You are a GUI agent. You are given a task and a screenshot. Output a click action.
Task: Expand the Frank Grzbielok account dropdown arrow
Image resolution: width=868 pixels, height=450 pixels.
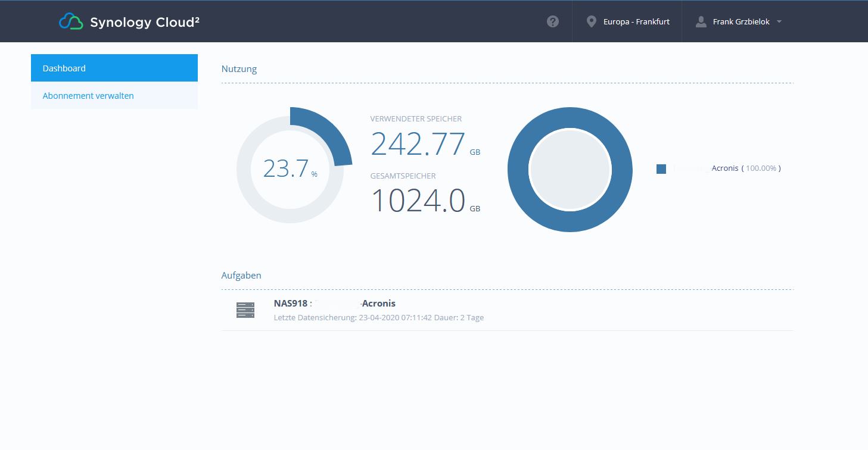click(x=779, y=21)
